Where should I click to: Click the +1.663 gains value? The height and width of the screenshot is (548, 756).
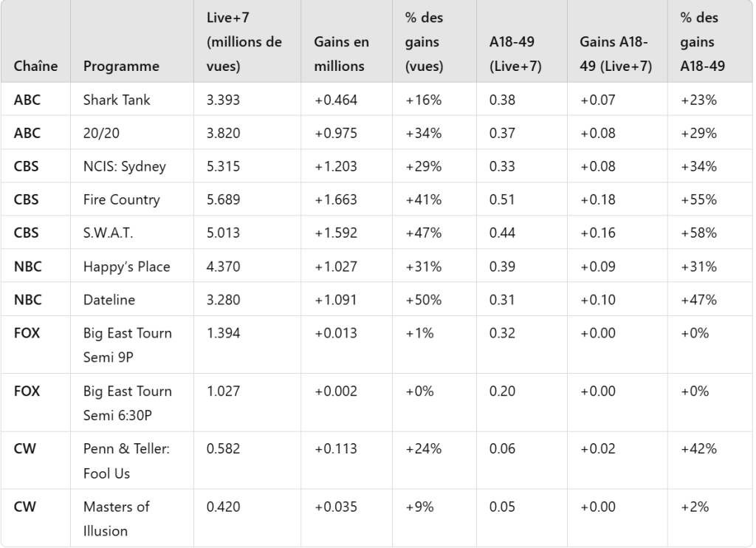[x=335, y=199]
